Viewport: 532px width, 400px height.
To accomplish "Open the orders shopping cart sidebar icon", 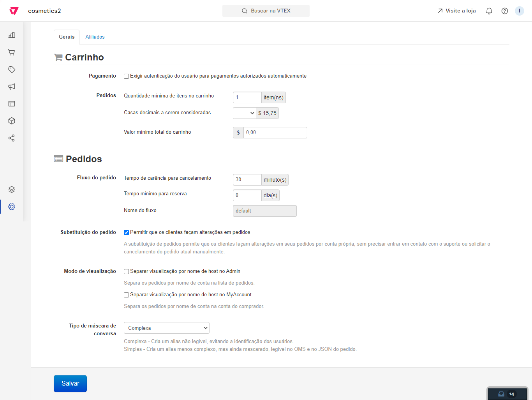I will 11,52.
